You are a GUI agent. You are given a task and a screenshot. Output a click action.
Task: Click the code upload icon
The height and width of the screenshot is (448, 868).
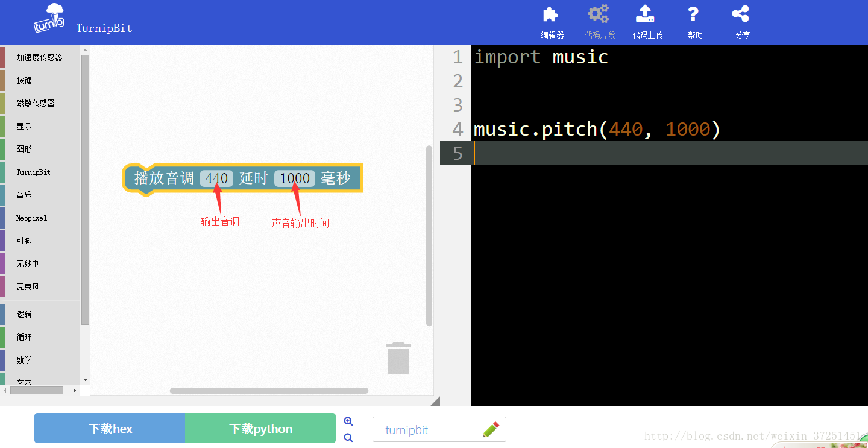pos(646,14)
